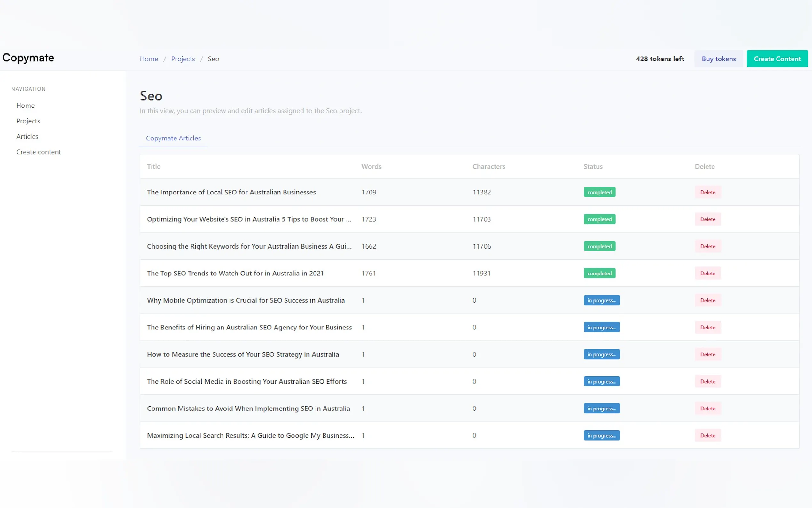Screen dimensions: 812x508
Task: Select Projects in the sidebar navigation
Action: coord(28,121)
